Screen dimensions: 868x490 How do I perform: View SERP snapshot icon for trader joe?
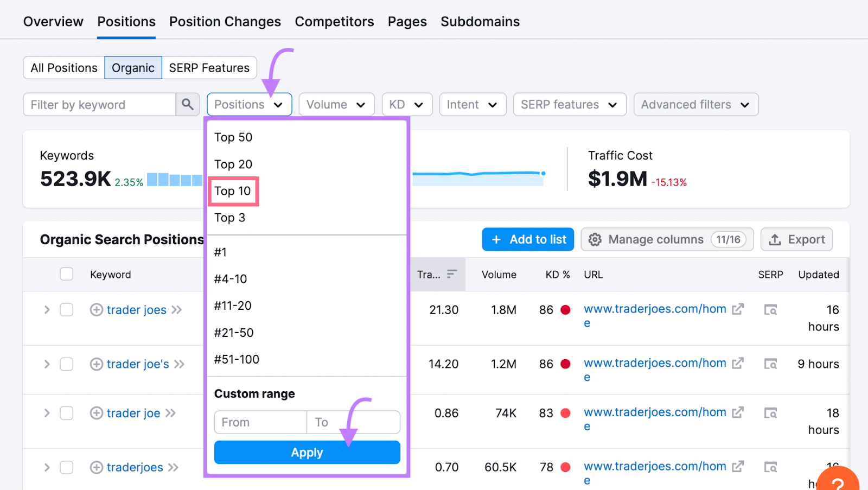[770, 413]
